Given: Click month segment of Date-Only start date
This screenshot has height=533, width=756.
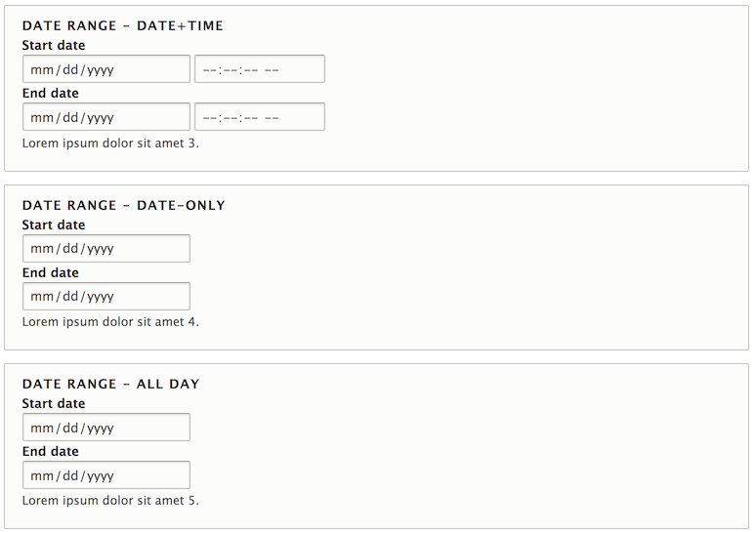Looking at the screenshot, I should coord(41,249).
